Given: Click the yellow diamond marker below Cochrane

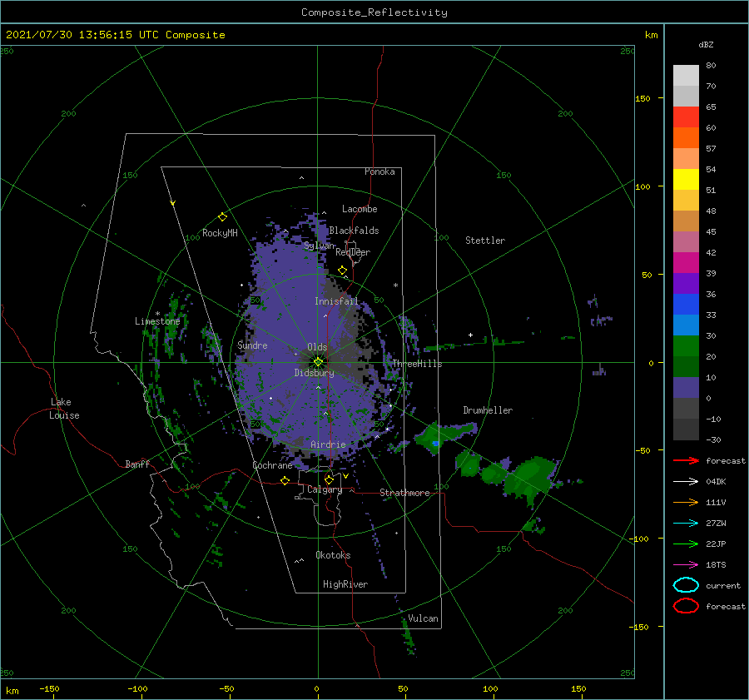Looking at the screenshot, I should coord(285,481).
